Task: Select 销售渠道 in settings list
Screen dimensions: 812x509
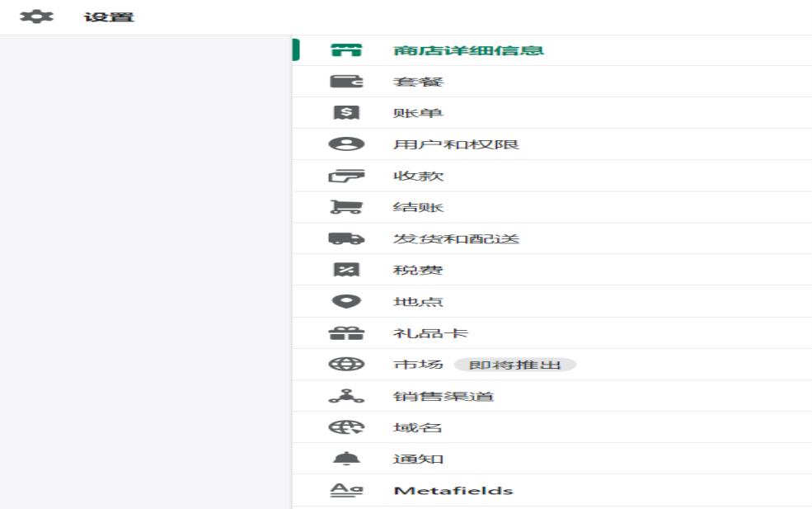Action: pyautogui.click(x=432, y=396)
